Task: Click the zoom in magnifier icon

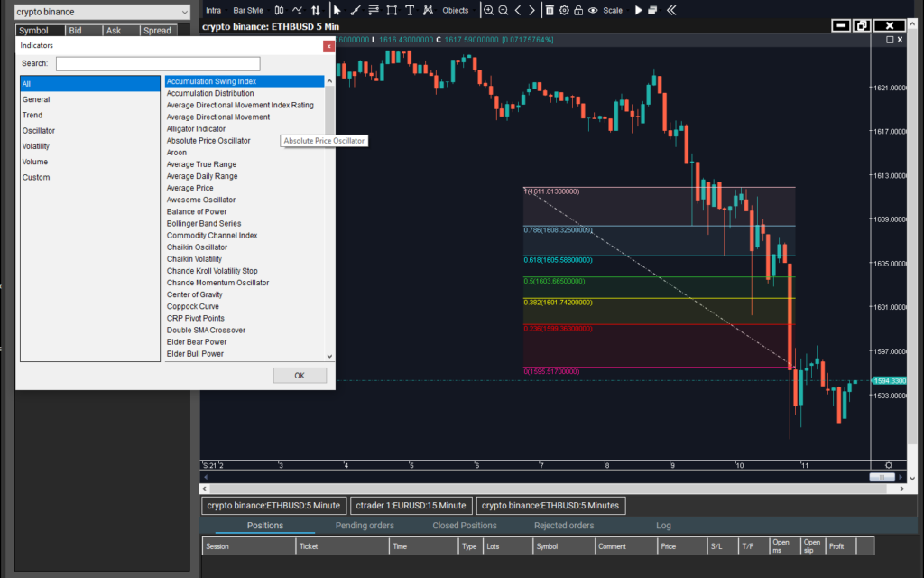Action: [x=488, y=10]
